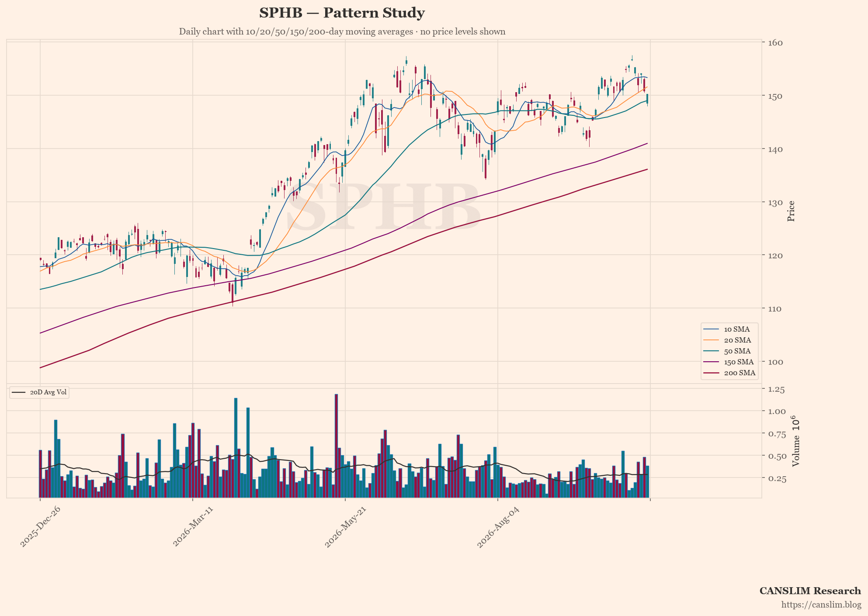Viewport: 868px width, 616px height.
Task: Click the 2026-May-21 date label
Action: pyautogui.click(x=345, y=527)
